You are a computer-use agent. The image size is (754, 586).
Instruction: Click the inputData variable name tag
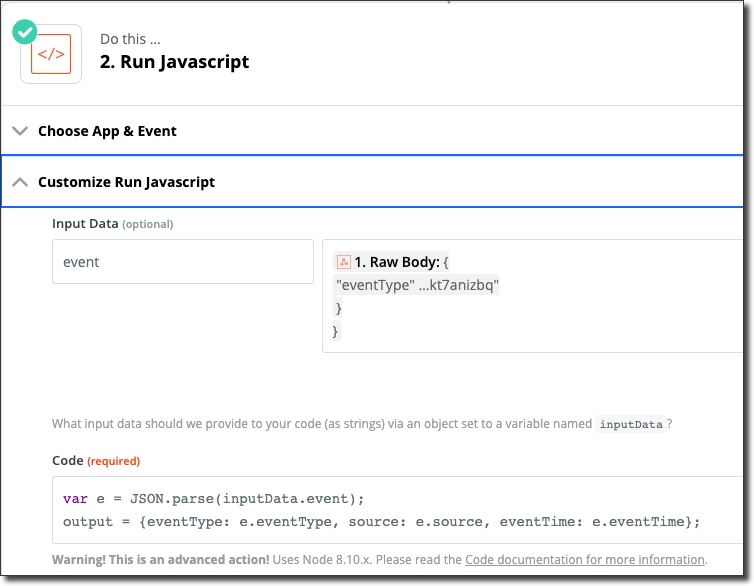tap(630, 424)
